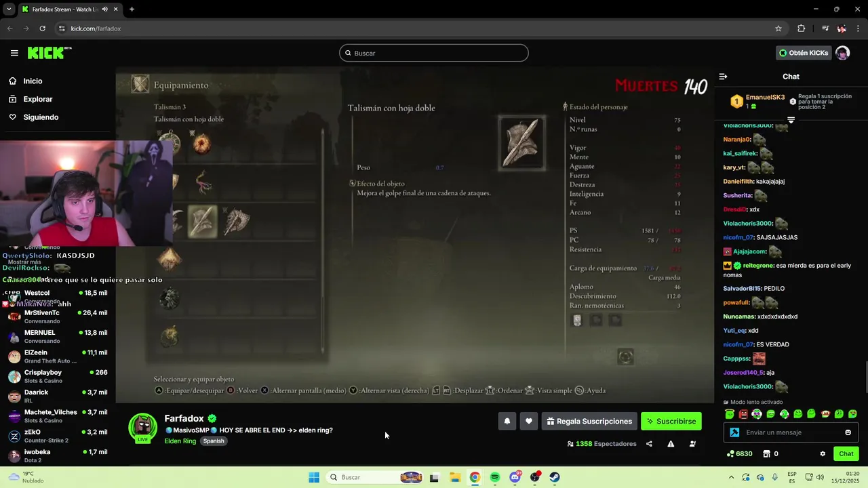
Task: Select the halo angel emote
Action: (730, 414)
